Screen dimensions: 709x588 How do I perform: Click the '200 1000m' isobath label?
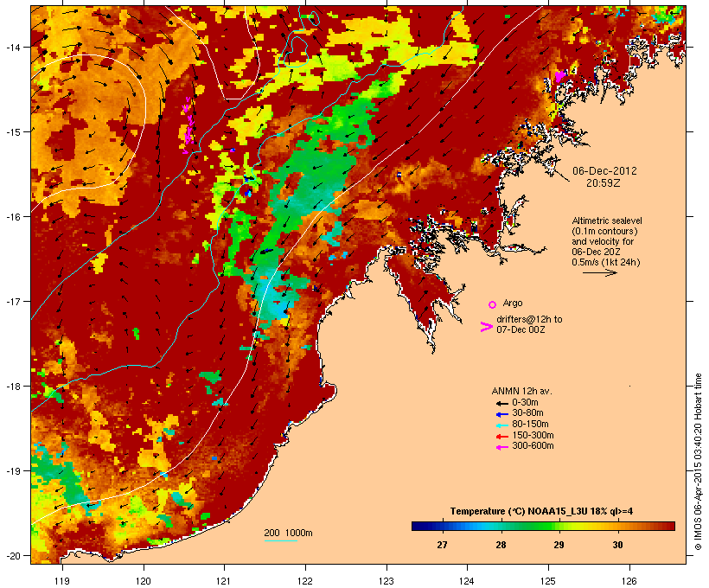click(288, 533)
